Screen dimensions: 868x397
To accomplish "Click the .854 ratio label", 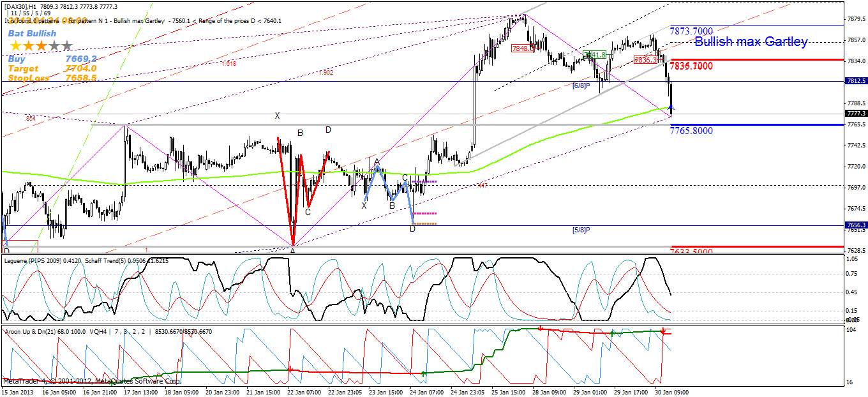I will 29,119.
